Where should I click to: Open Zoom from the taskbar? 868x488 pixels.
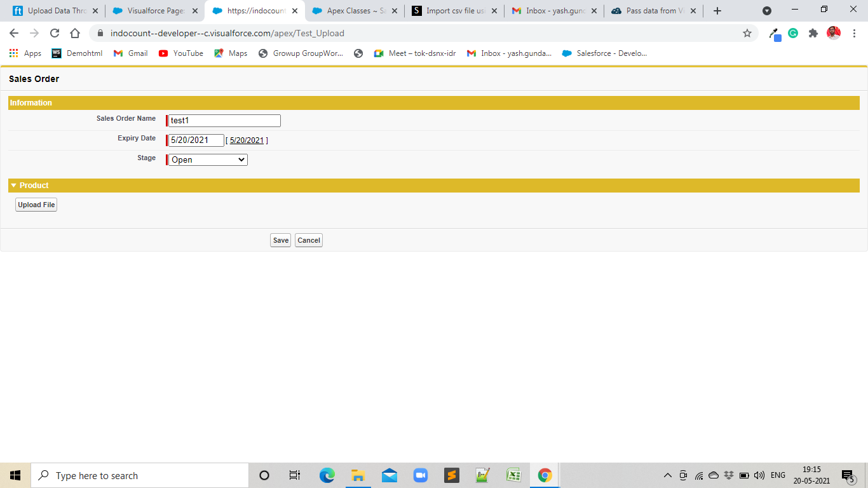420,475
